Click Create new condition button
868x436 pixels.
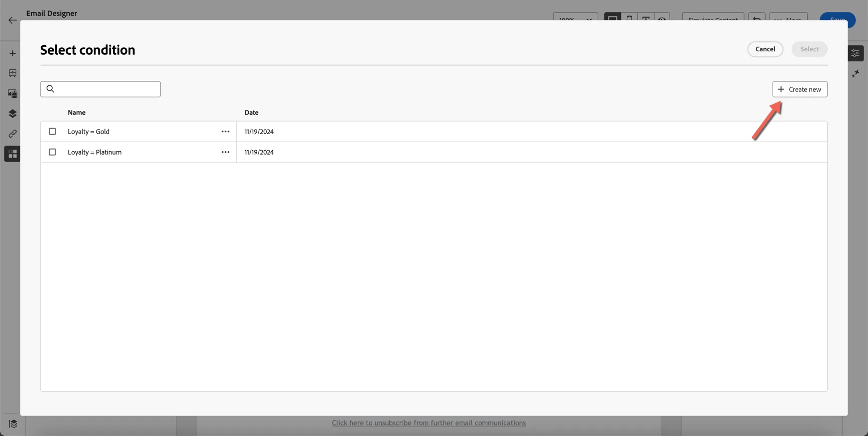(800, 89)
